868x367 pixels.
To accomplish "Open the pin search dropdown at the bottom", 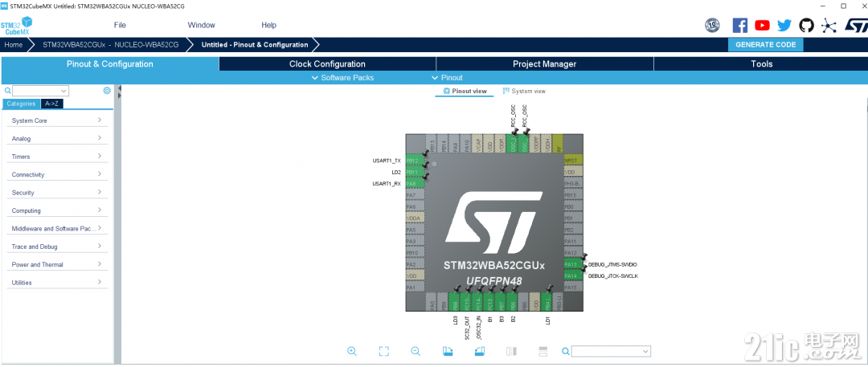I will tap(611, 352).
